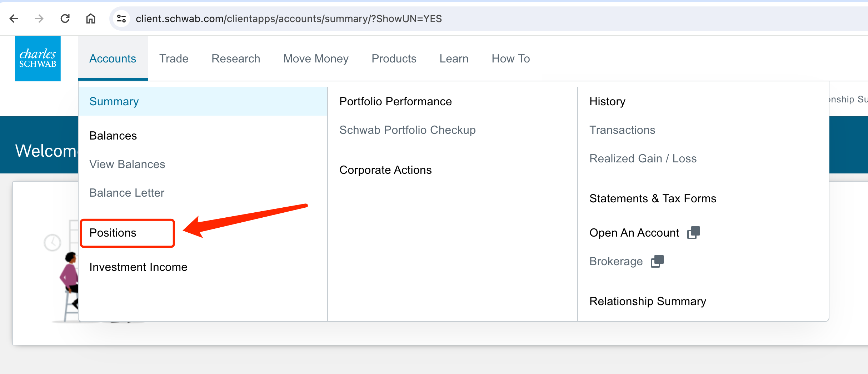Open Realized Gain / Loss link
The image size is (868, 374).
pos(643,158)
